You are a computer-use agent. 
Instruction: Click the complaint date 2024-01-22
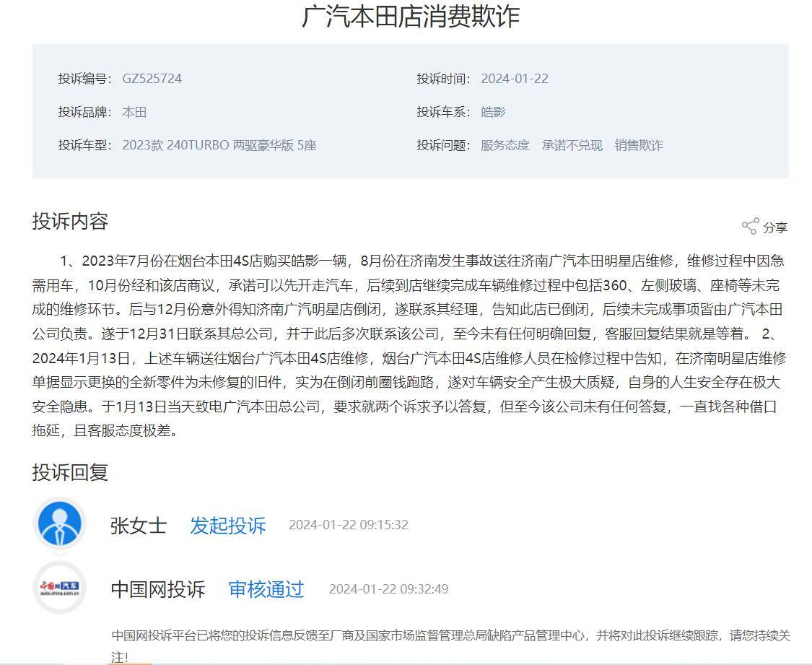515,79
